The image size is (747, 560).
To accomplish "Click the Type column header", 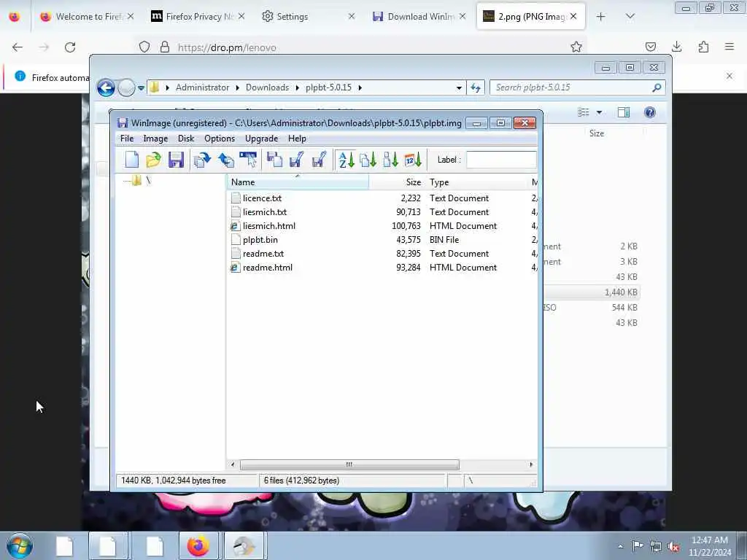I will click(476, 182).
